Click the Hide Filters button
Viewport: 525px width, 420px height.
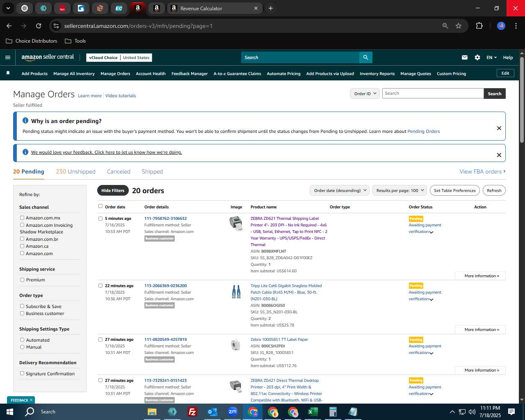(113, 190)
